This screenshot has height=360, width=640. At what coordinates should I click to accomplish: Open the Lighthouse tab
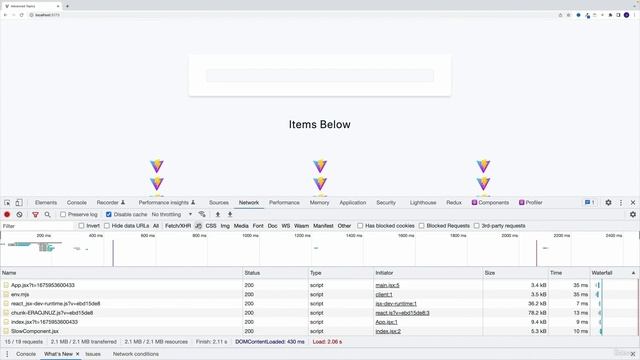(x=423, y=202)
